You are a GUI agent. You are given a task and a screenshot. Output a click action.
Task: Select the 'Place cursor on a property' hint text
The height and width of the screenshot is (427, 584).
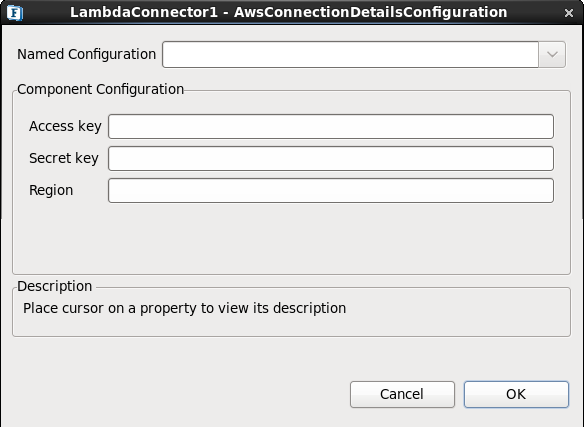click(x=184, y=309)
